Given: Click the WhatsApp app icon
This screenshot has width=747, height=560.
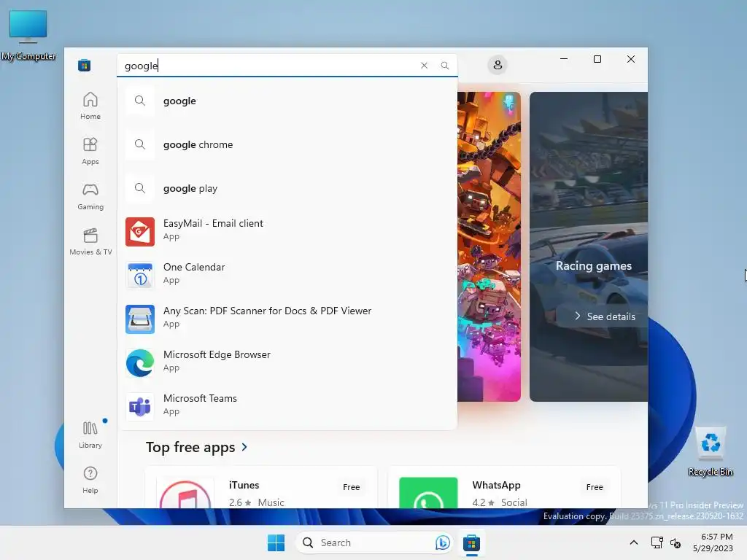Looking at the screenshot, I should (x=428, y=493).
